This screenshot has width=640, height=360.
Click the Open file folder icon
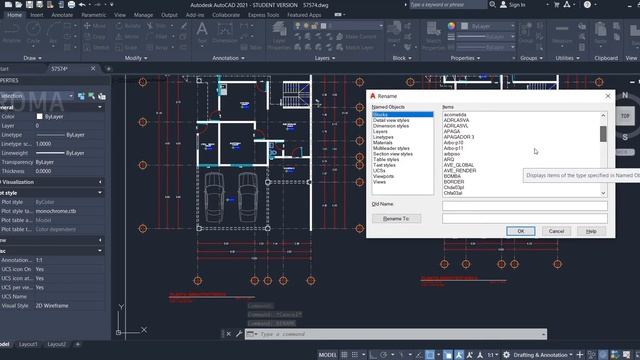(x=18, y=4)
